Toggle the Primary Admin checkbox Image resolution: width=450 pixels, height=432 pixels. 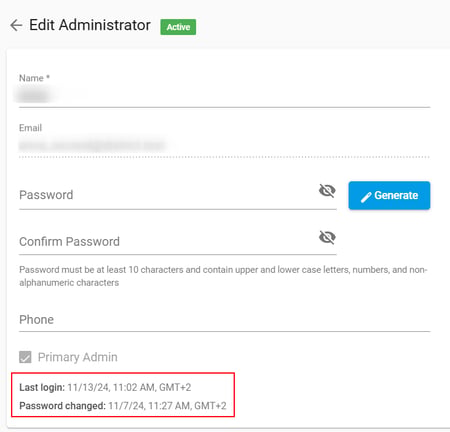pyautogui.click(x=25, y=357)
